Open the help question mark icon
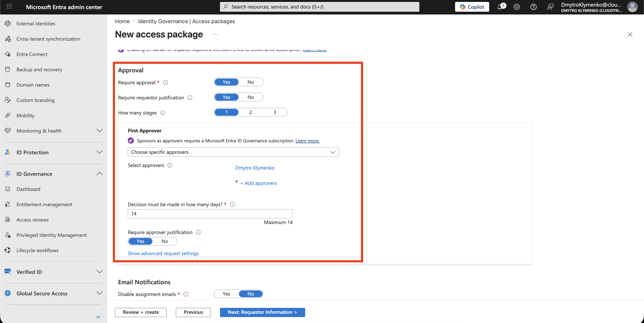Image resolution: width=644 pixels, height=323 pixels. click(x=533, y=7)
